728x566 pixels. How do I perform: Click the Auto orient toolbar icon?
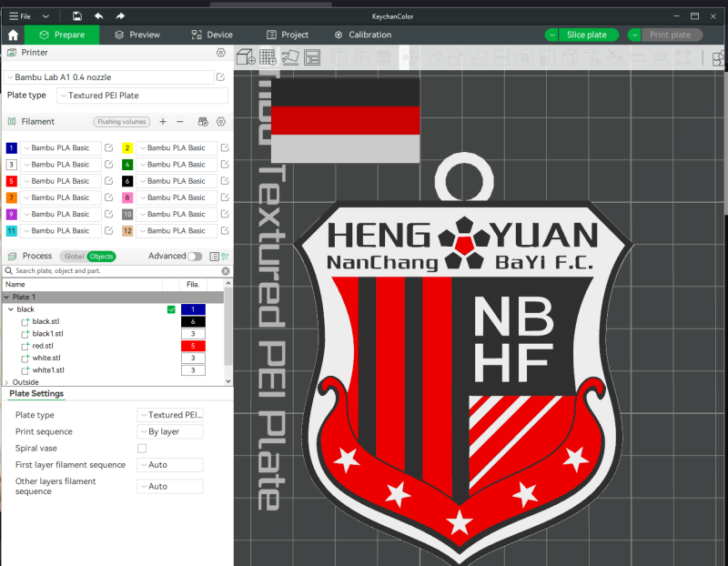point(290,57)
